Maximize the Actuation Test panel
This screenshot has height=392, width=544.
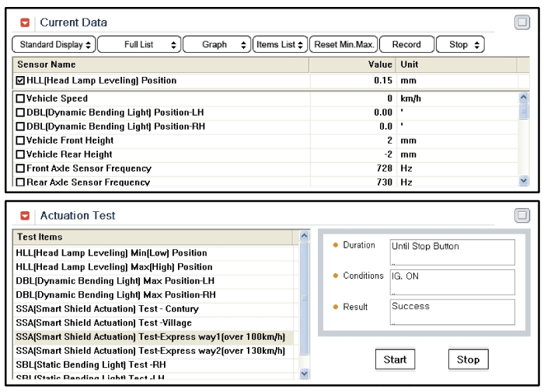tap(522, 215)
